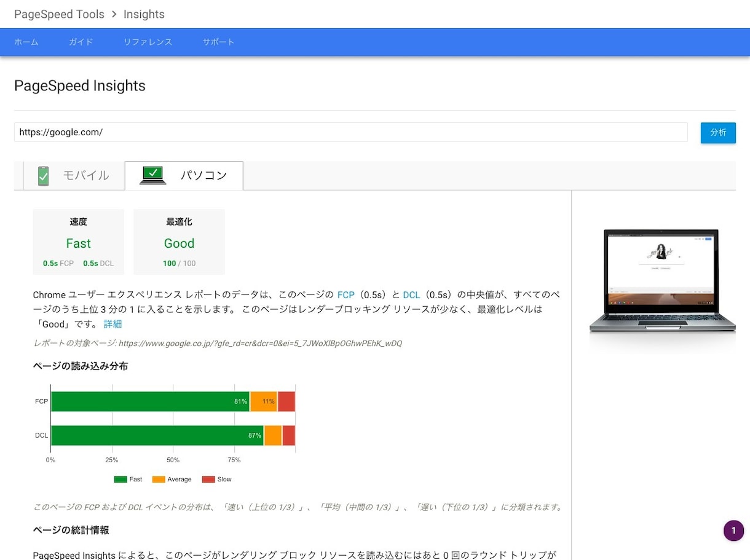Open the リファレンス navigation item
This screenshot has height=560, width=750.
pyautogui.click(x=148, y=42)
